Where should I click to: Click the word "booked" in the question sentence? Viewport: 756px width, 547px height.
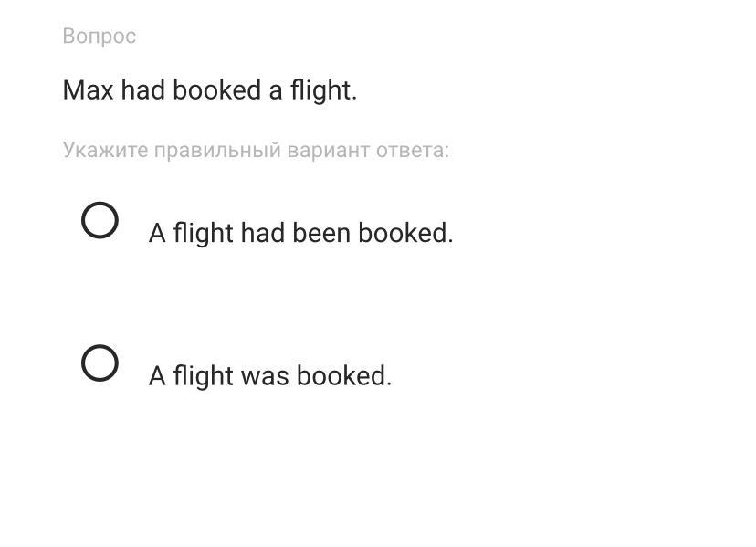[217, 90]
